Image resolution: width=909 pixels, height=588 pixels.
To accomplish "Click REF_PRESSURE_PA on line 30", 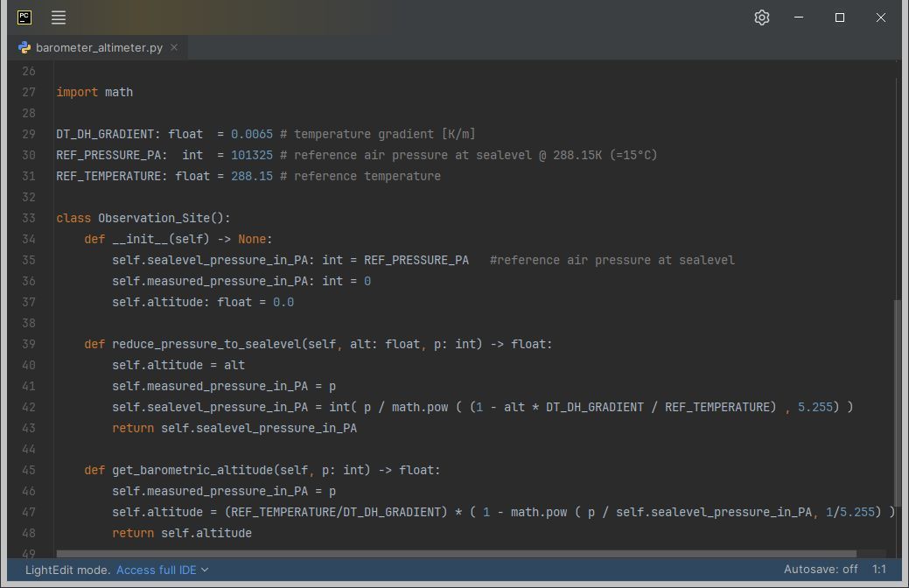I will tap(108, 155).
